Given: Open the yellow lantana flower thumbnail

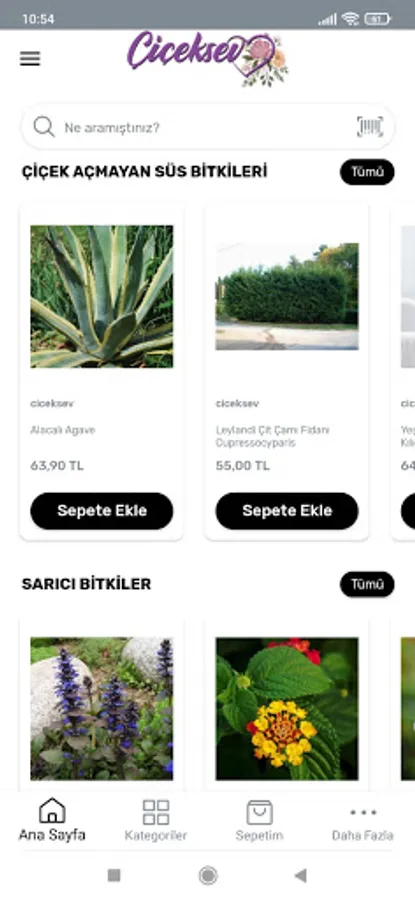Looking at the screenshot, I should [x=287, y=708].
